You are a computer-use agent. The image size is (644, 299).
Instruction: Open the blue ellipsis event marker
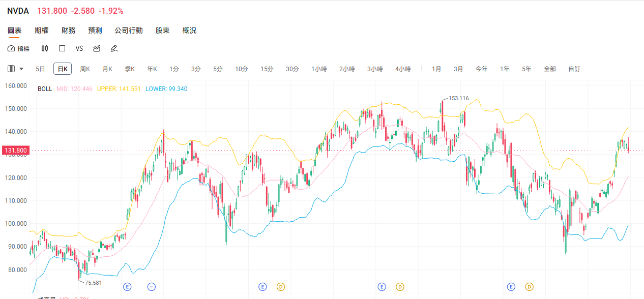point(152,287)
